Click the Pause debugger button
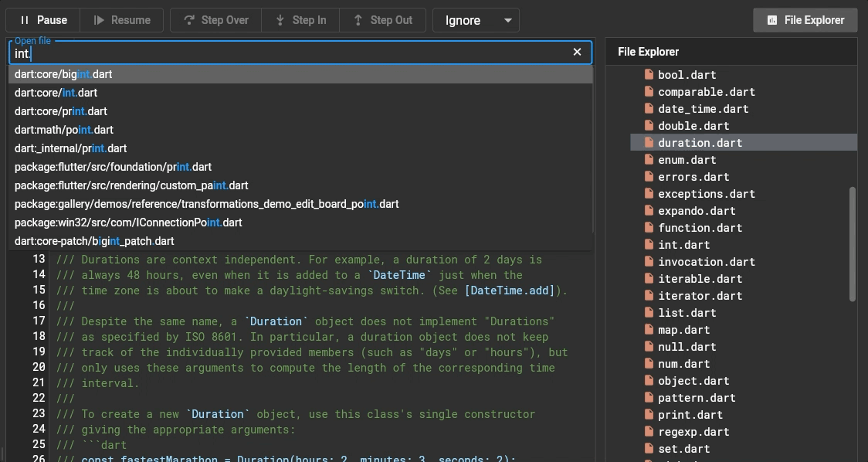Screen dimensions: 868x462 [x=43, y=20]
